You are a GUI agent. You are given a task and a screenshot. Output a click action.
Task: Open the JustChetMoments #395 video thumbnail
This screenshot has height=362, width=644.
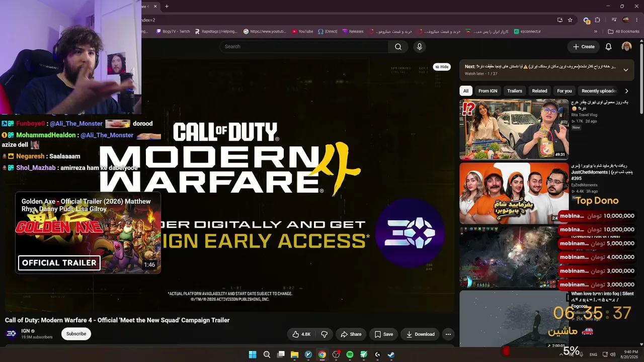[514, 193]
